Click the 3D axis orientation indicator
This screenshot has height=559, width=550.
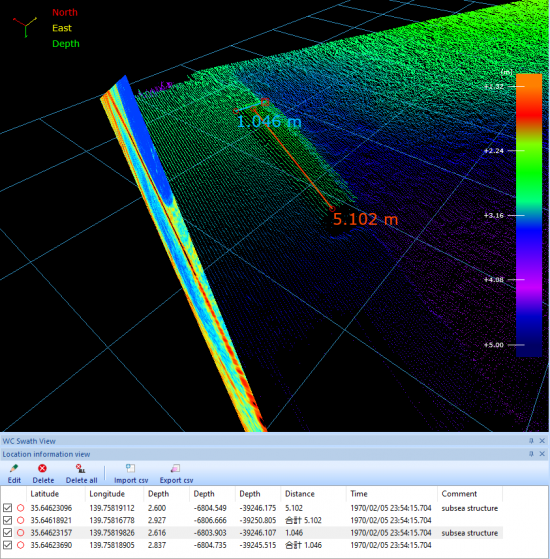25,27
